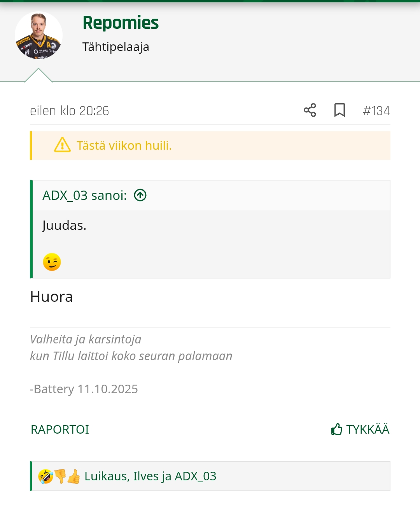
Task: Click the "Tästä viikon huili." warning notice
Action: tap(124, 145)
